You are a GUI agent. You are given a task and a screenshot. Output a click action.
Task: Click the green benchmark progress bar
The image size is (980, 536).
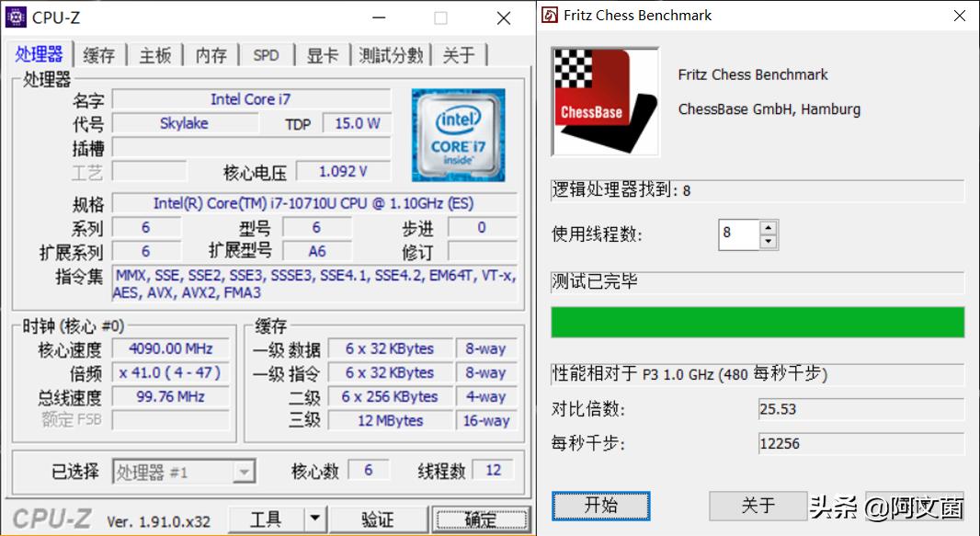[x=757, y=324]
